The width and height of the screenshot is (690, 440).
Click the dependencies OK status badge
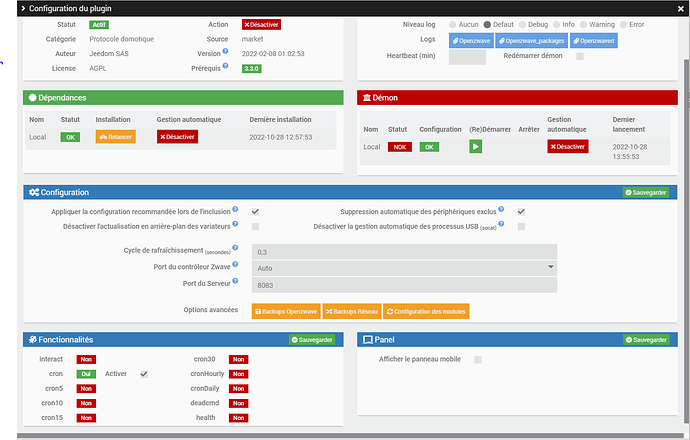tap(70, 137)
